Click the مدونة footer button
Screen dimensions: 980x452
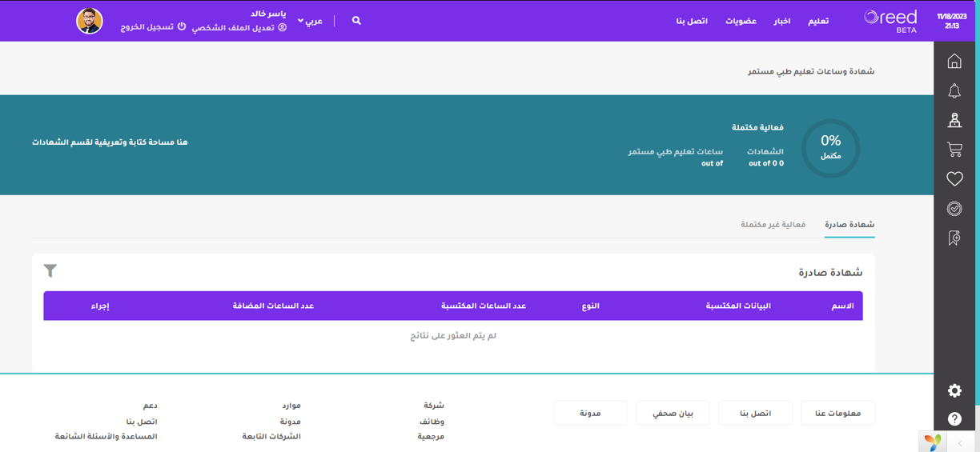point(590,413)
